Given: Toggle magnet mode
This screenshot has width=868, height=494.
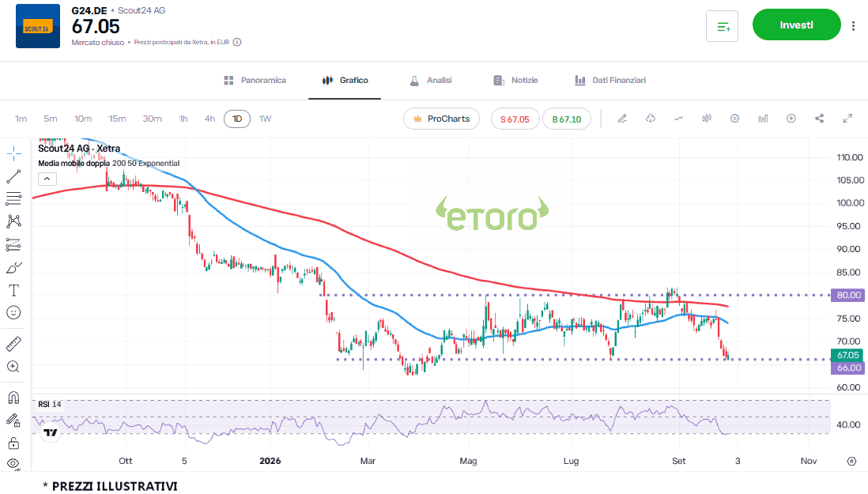Looking at the screenshot, I should click(x=14, y=398).
